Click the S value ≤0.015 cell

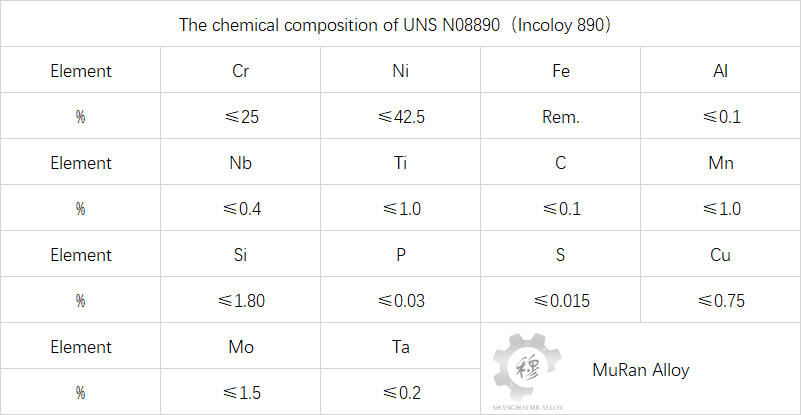pos(561,300)
